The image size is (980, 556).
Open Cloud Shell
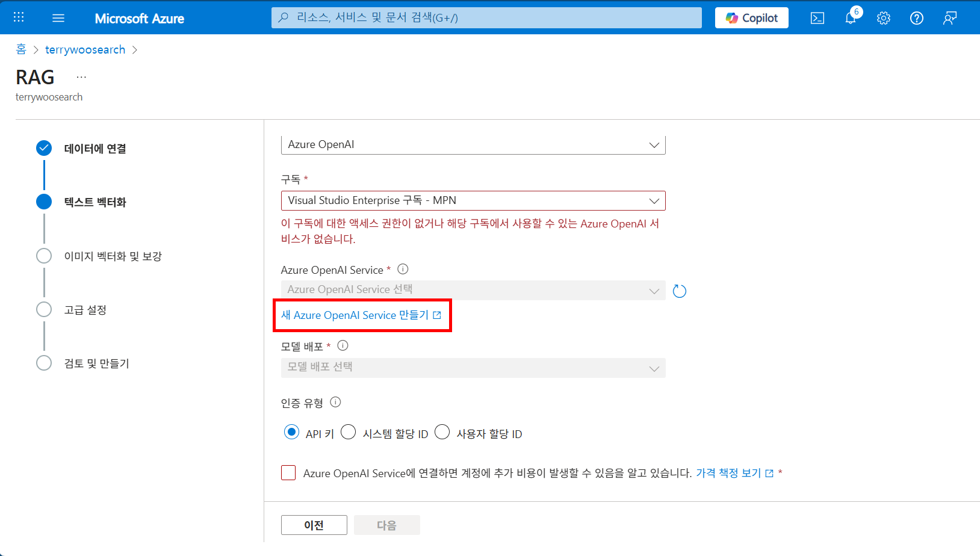point(817,18)
